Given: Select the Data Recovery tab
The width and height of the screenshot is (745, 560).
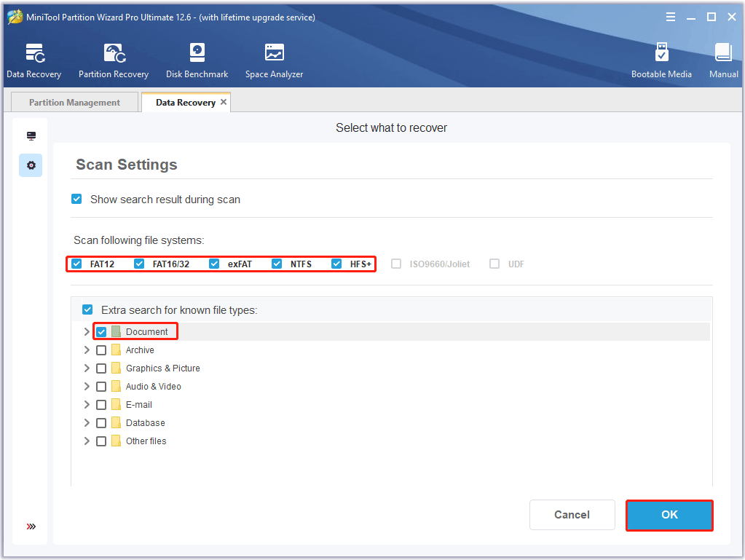Looking at the screenshot, I should coord(185,102).
